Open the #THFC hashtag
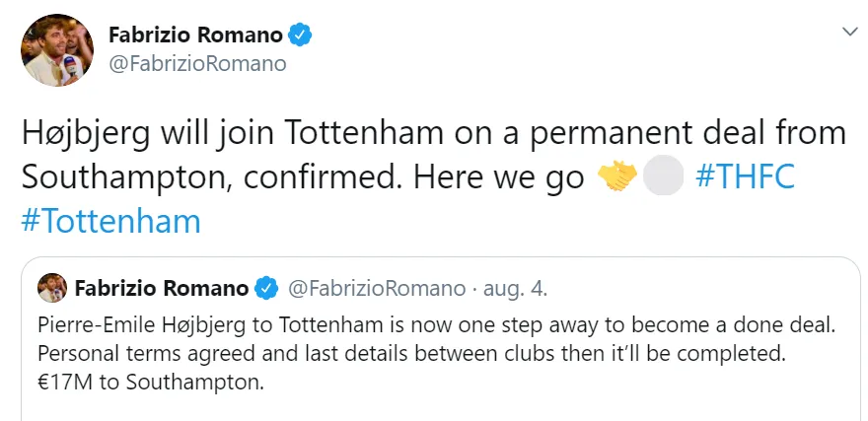Viewport: 868px width, 421px height. (x=745, y=177)
